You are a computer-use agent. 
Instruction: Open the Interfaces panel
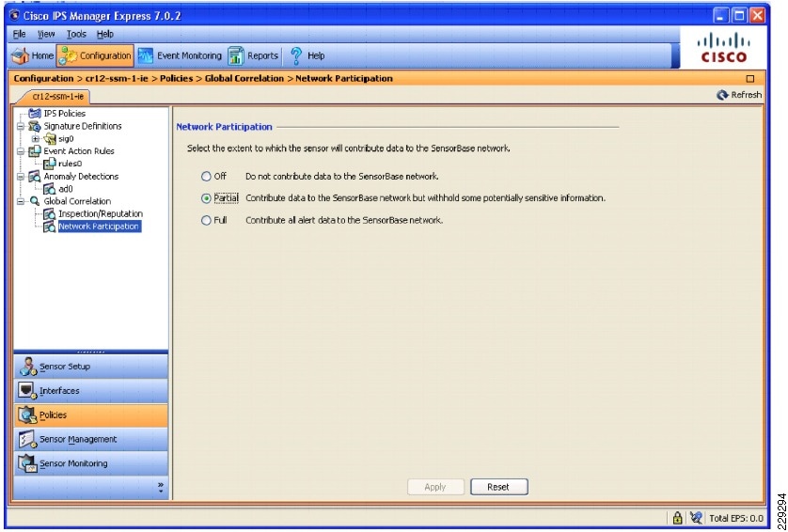coord(91,391)
